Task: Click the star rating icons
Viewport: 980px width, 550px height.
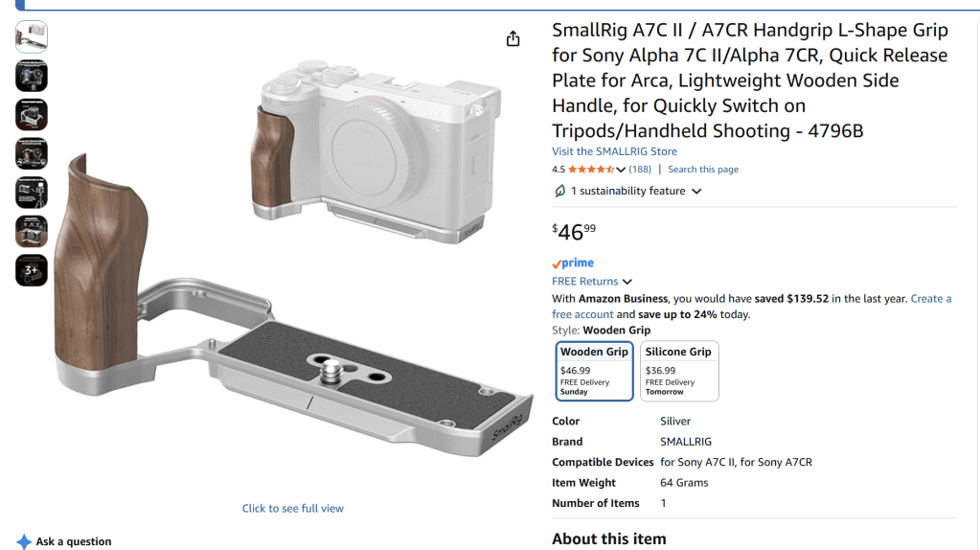Action: coord(591,170)
